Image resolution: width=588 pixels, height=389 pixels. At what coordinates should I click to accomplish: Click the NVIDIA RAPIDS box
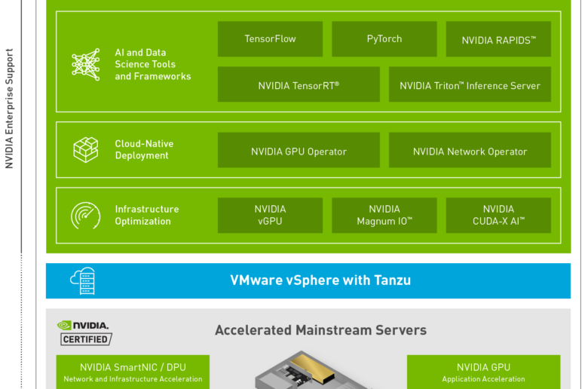(x=498, y=39)
